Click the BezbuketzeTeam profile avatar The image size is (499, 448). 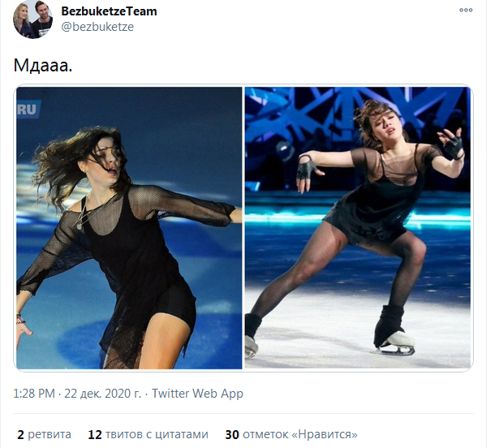(x=32, y=19)
